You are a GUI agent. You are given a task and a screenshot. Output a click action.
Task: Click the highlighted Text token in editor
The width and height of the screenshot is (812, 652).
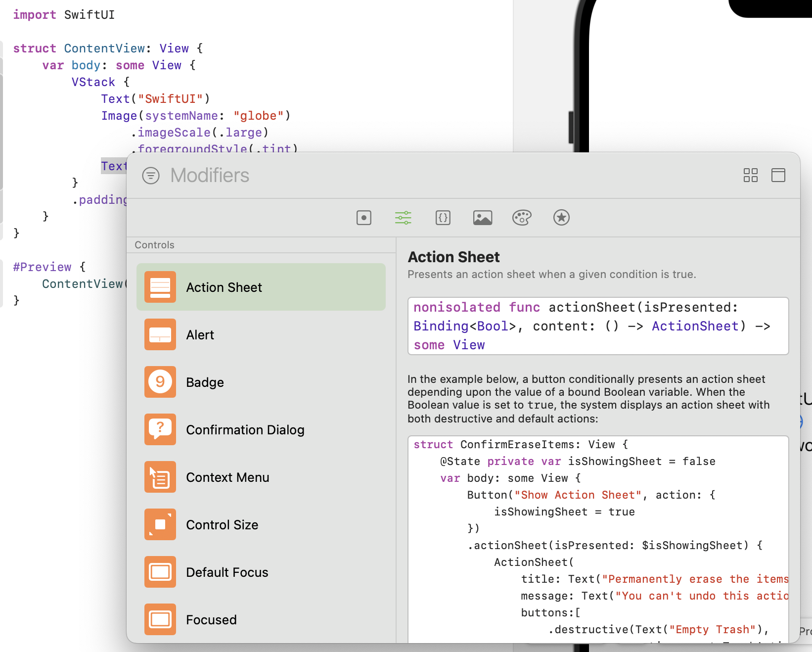114,166
